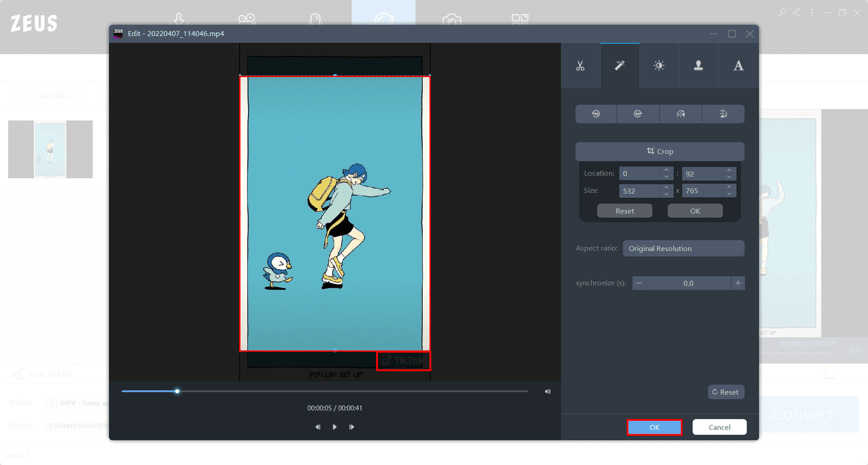The width and height of the screenshot is (868, 465).
Task: Click the Location X field showing 0
Action: [640, 173]
